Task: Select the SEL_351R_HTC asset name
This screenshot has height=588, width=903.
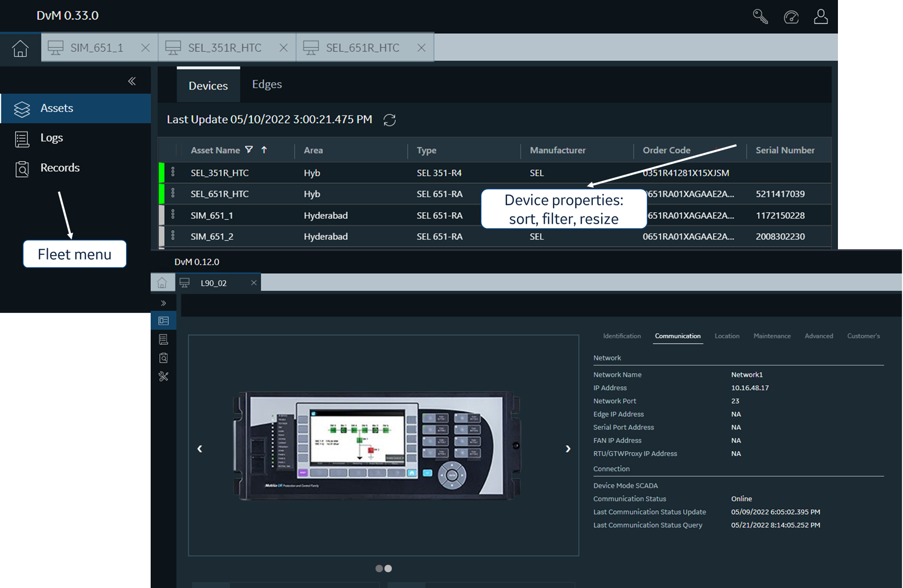Action: click(x=220, y=173)
